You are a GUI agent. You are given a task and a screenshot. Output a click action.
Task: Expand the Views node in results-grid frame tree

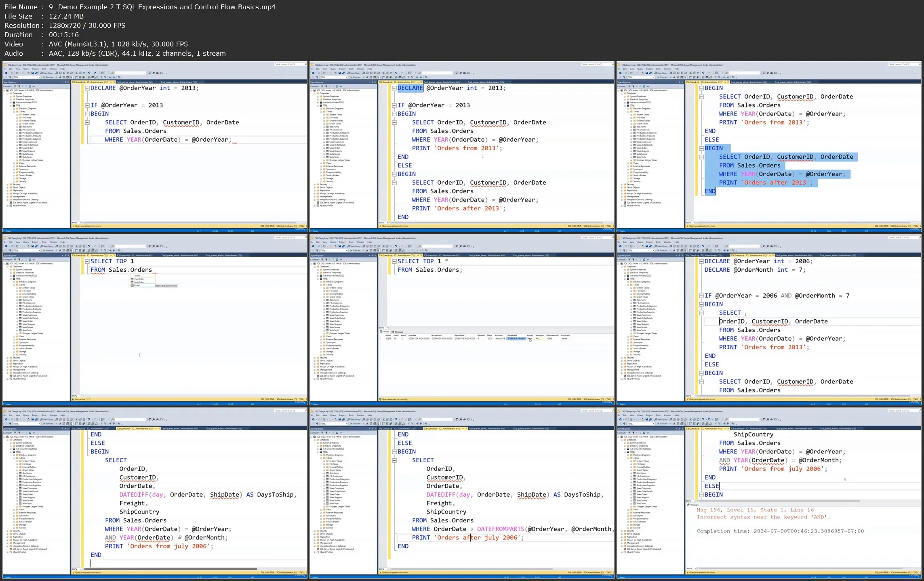click(321, 336)
